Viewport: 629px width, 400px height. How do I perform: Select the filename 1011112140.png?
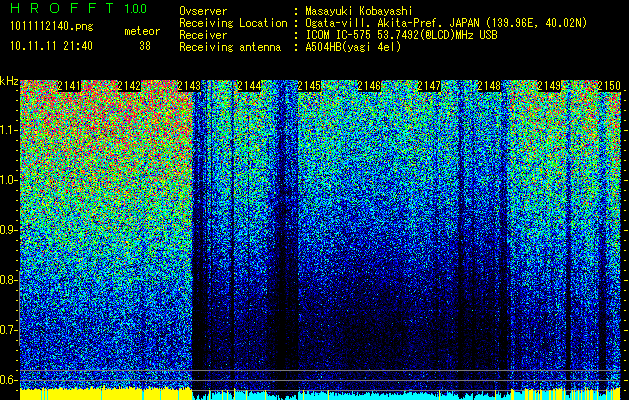click(x=52, y=27)
